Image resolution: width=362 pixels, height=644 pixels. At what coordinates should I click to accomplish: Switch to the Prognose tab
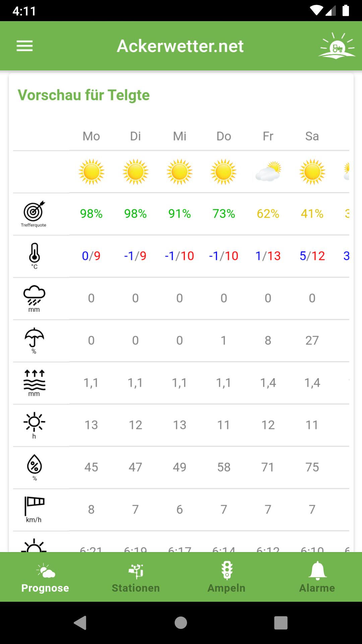click(45, 577)
